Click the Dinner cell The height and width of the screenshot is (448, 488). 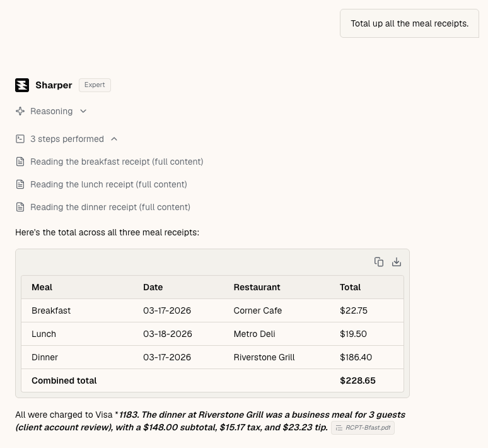pos(45,357)
